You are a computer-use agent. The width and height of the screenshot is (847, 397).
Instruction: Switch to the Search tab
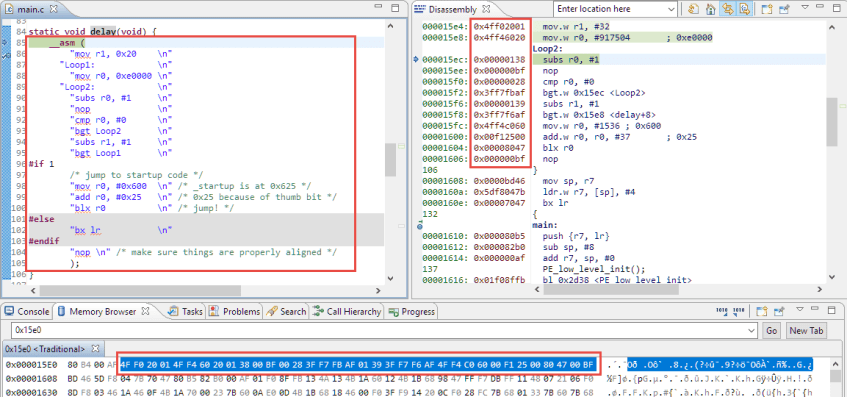pos(286,312)
